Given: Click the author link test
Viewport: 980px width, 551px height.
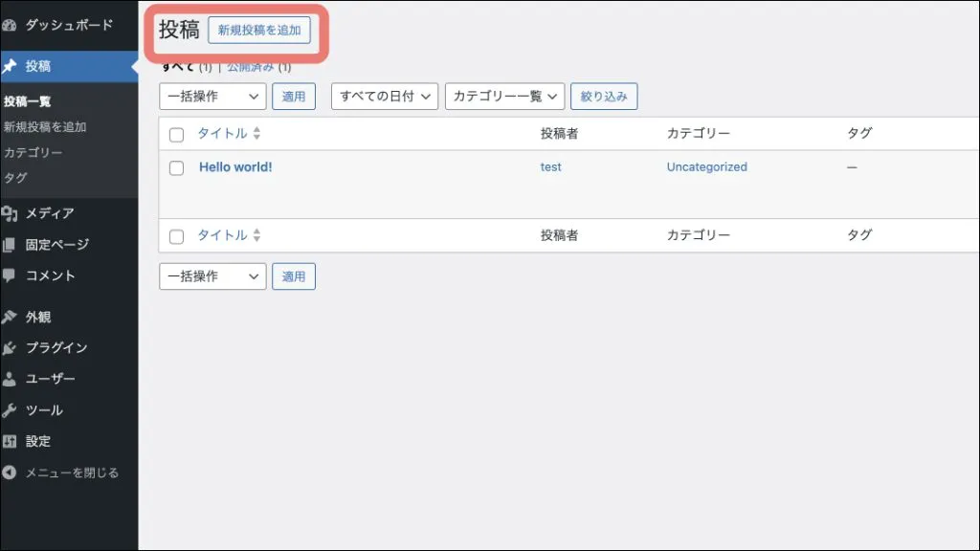Looking at the screenshot, I should coord(550,166).
